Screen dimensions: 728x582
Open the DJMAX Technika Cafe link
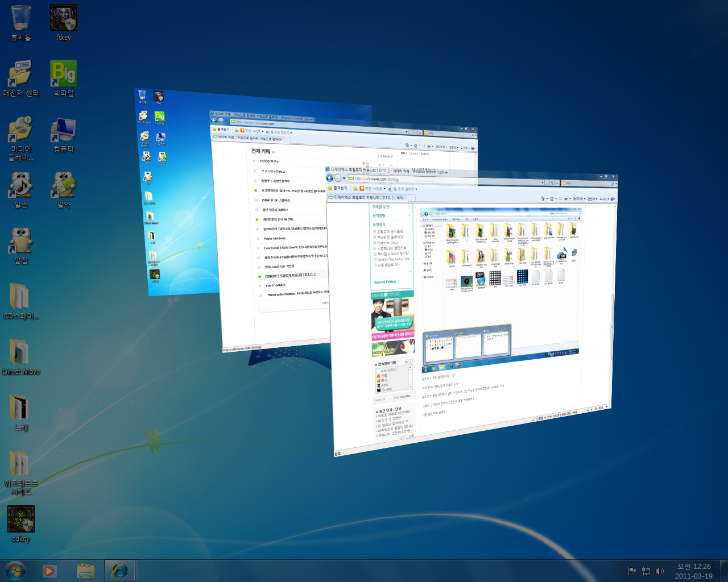394,260
